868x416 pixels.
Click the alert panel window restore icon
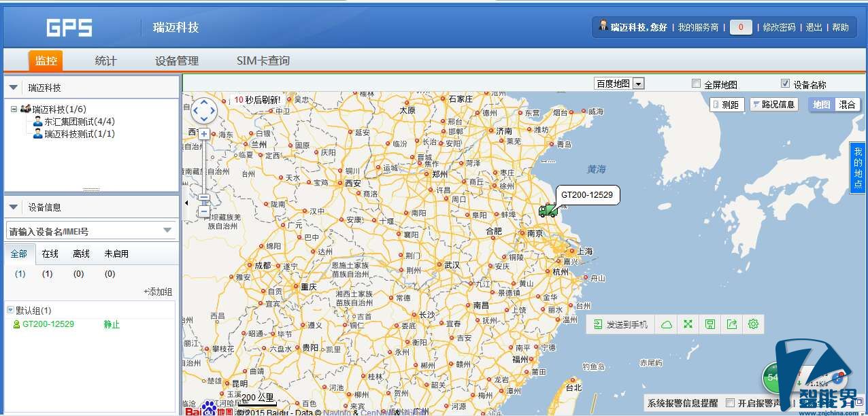pyautogui.click(x=859, y=403)
